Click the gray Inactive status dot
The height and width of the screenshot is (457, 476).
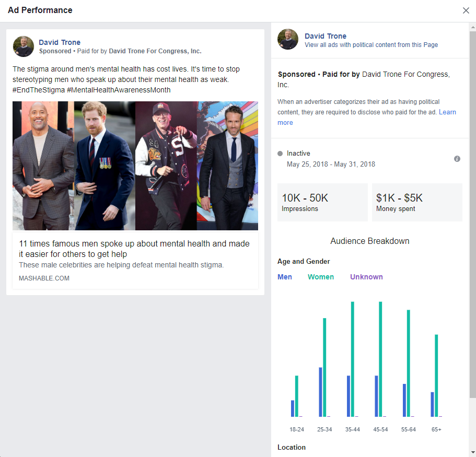(280, 154)
